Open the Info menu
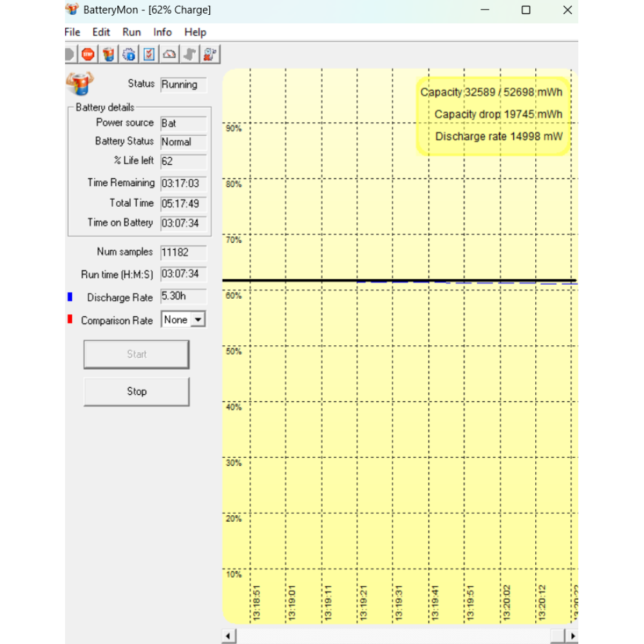This screenshot has width=644, height=644. (162, 32)
